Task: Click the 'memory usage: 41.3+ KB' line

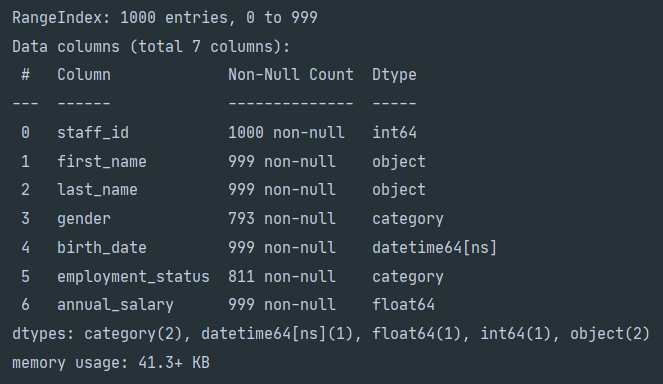Action: click(x=111, y=363)
